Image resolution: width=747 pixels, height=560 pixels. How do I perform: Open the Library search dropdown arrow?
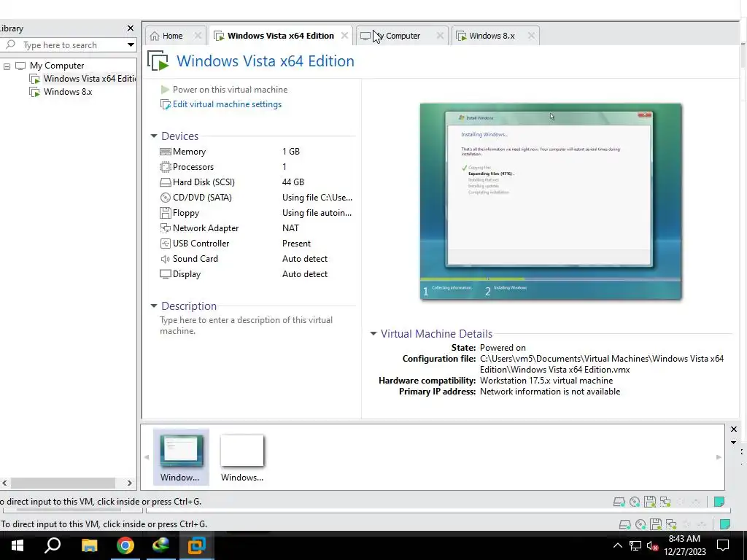pos(131,44)
